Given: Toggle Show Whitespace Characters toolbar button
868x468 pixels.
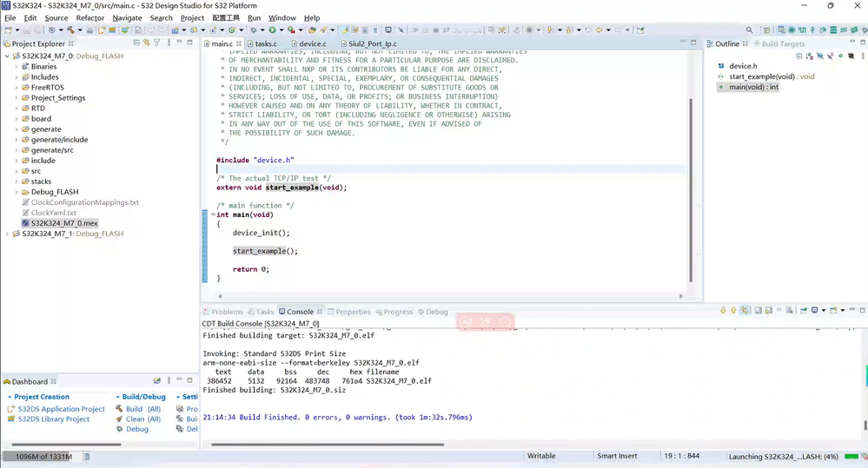Looking at the screenshot, I should pos(375,30).
